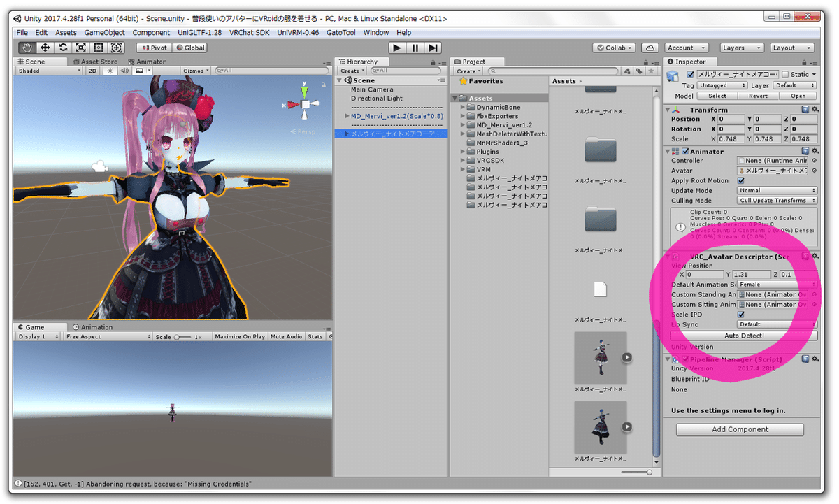Open the UniVRM-0.46 menu
The image size is (839, 504).
pyautogui.click(x=298, y=32)
